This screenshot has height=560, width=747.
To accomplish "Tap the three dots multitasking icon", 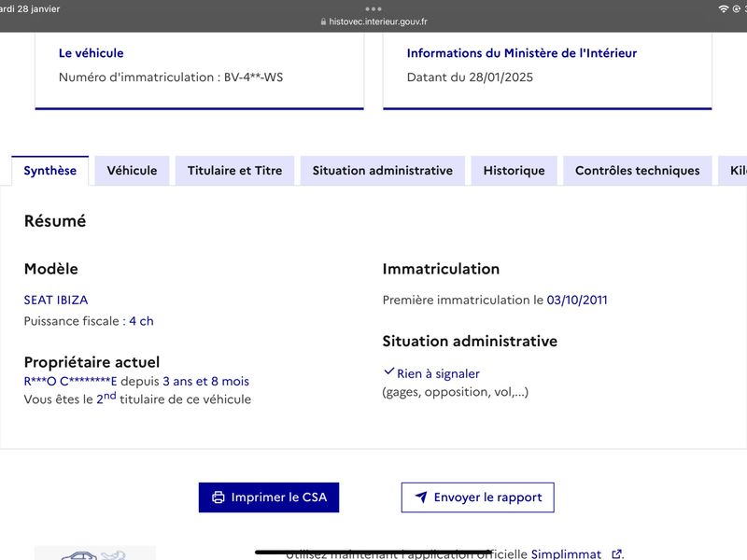I will pyautogui.click(x=373, y=8).
